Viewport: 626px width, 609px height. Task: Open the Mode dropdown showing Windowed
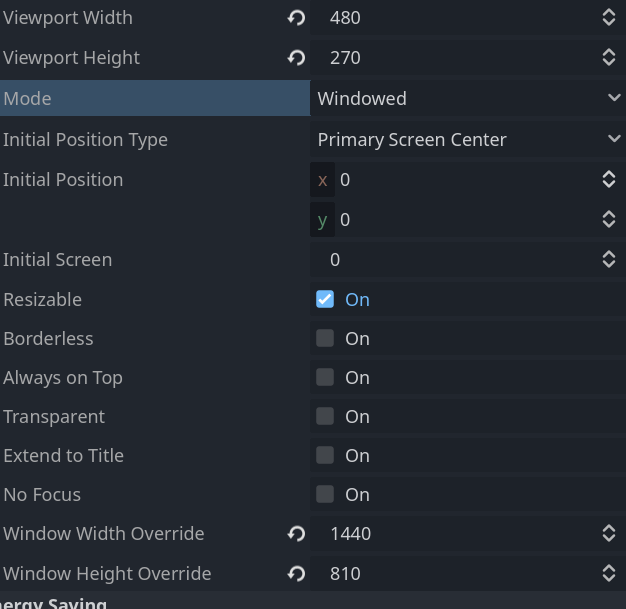(x=467, y=98)
